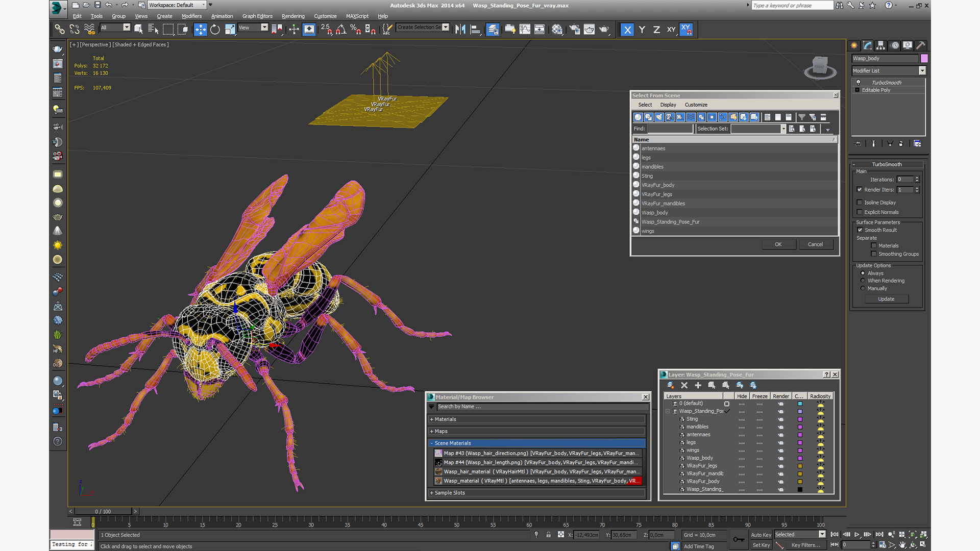The width and height of the screenshot is (980, 551).
Task: Activate the Select and Scale tool
Action: coord(230,29)
